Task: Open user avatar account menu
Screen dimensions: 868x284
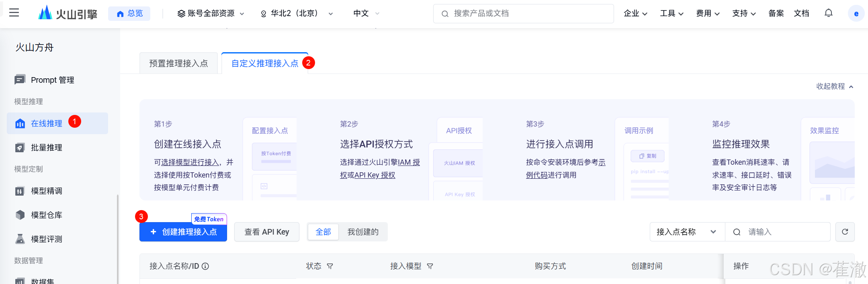Action: tap(856, 14)
